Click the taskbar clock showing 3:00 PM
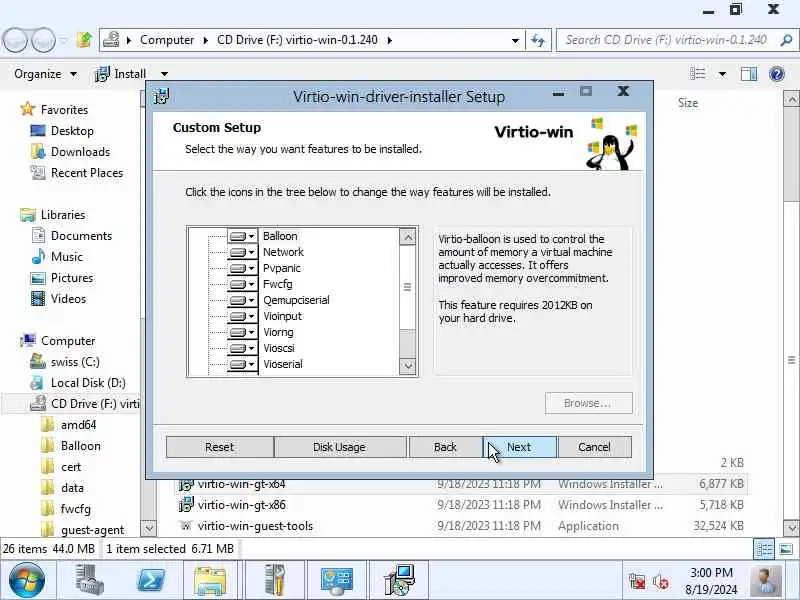The width and height of the screenshot is (800, 600). [x=711, y=581]
